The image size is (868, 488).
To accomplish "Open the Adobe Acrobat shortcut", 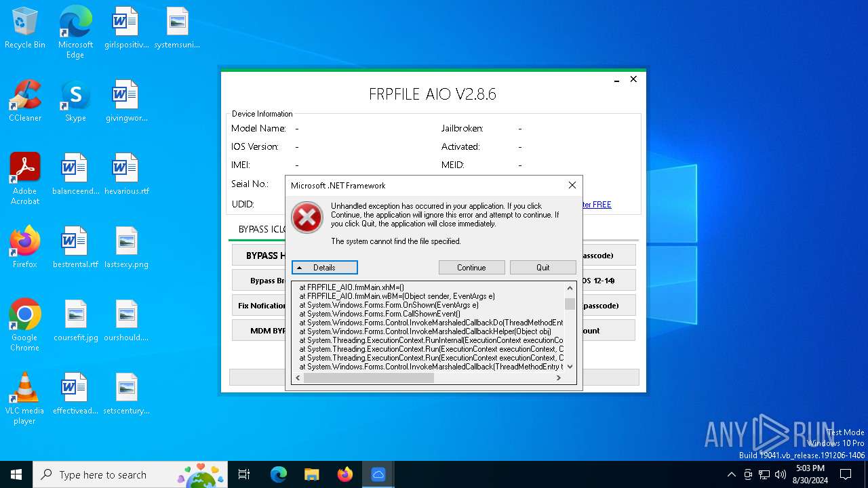I will 25,179.
